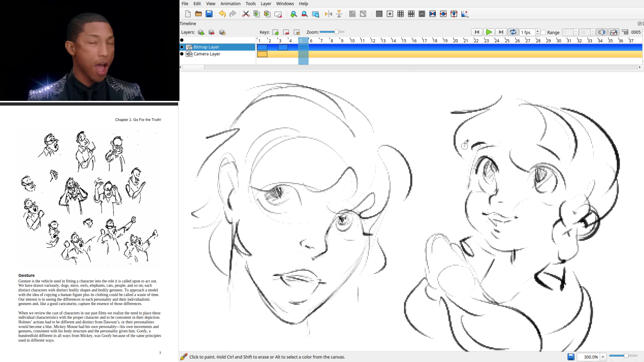Toggle the two-point perspective overlay

[443, 14]
